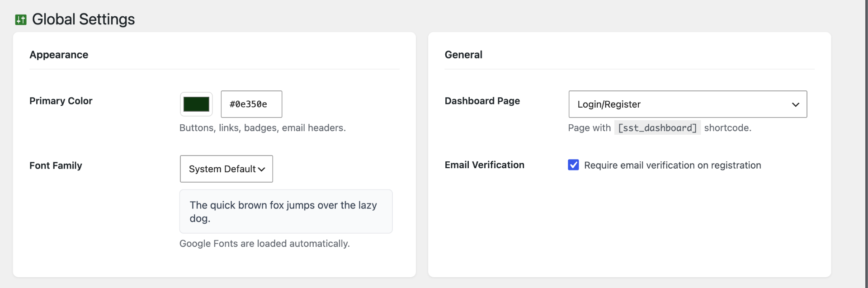868x288 pixels.
Task: Open the Font Family System Default dropdown
Action: [x=226, y=169]
